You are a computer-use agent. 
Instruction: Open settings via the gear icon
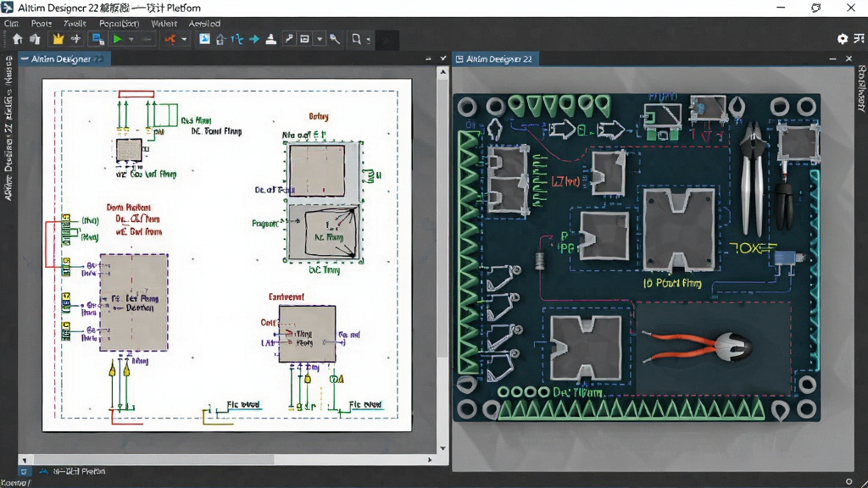[x=842, y=39]
